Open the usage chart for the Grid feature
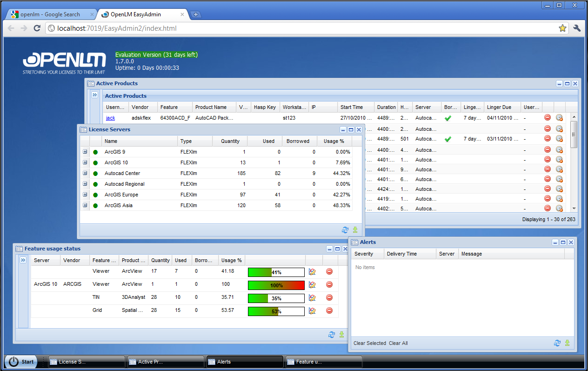Viewport: 588px width, 371px height. (312, 310)
